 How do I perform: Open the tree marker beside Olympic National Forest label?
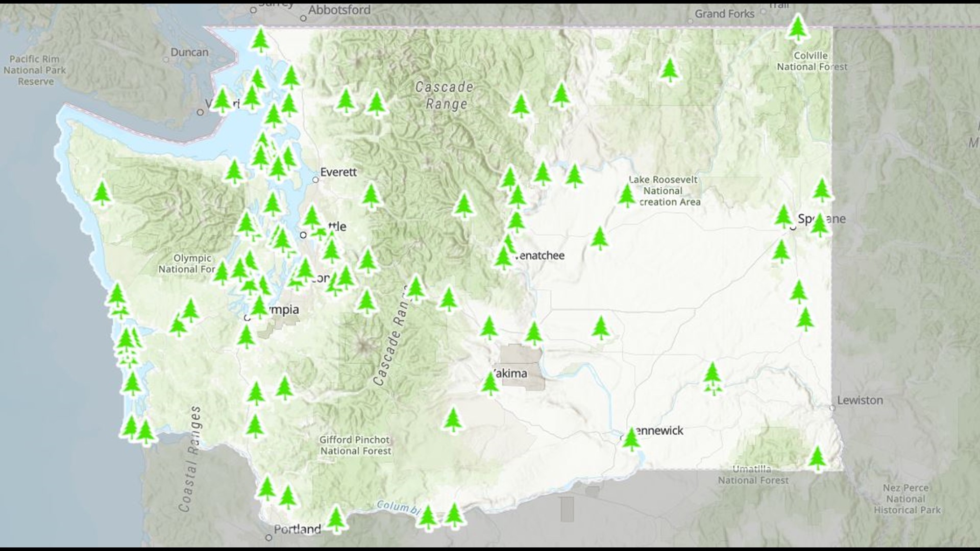pos(222,273)
